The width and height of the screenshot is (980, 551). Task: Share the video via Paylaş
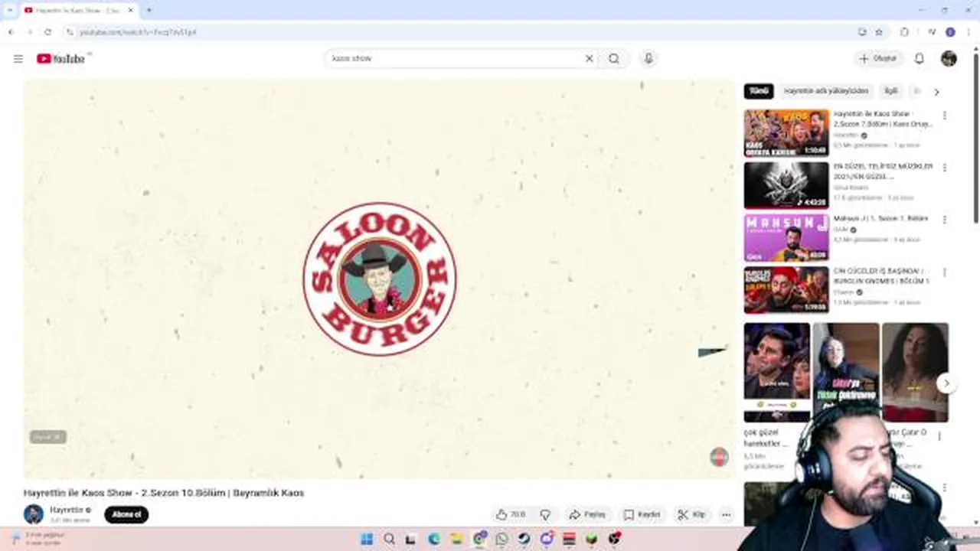pos(587,515)
